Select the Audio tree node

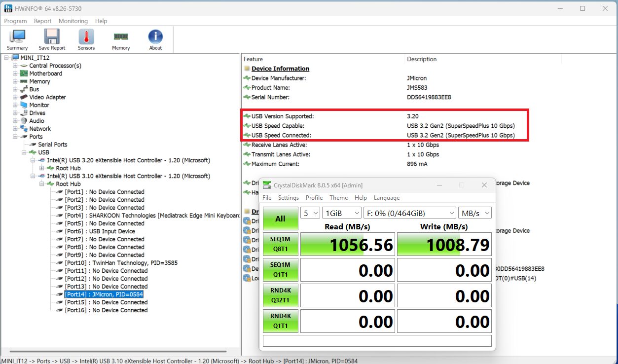pos(36,121)
